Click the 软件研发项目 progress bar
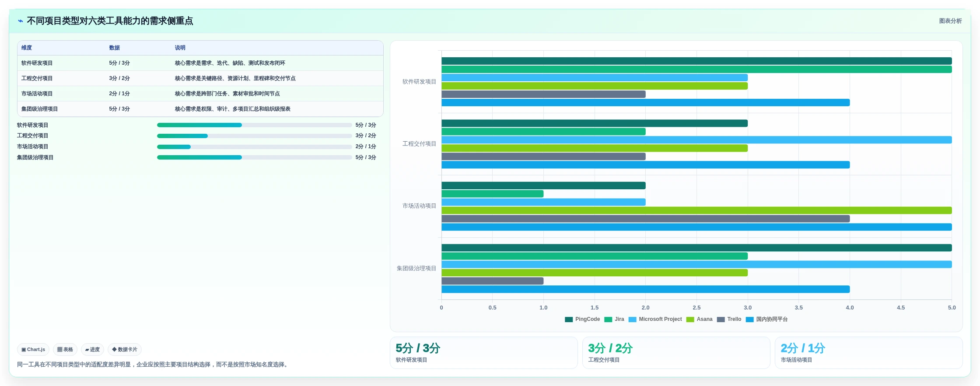Image resolution: width=980 pixels, height=386 pixels. (254, 125)
